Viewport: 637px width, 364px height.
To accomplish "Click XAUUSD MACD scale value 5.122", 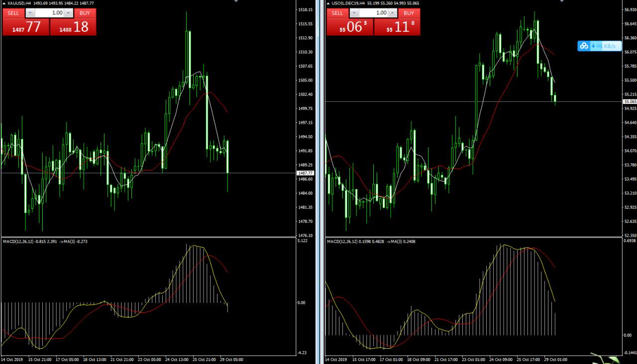I will (x=303, y=241).
